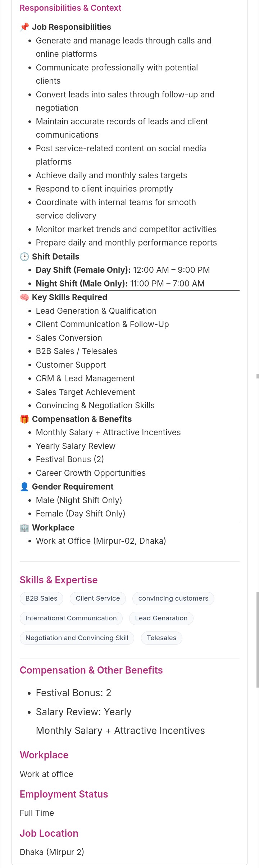Click the gift icon beside Compensation & Benefits
Viewport: 259px width, 868px height.
(24, 419)
